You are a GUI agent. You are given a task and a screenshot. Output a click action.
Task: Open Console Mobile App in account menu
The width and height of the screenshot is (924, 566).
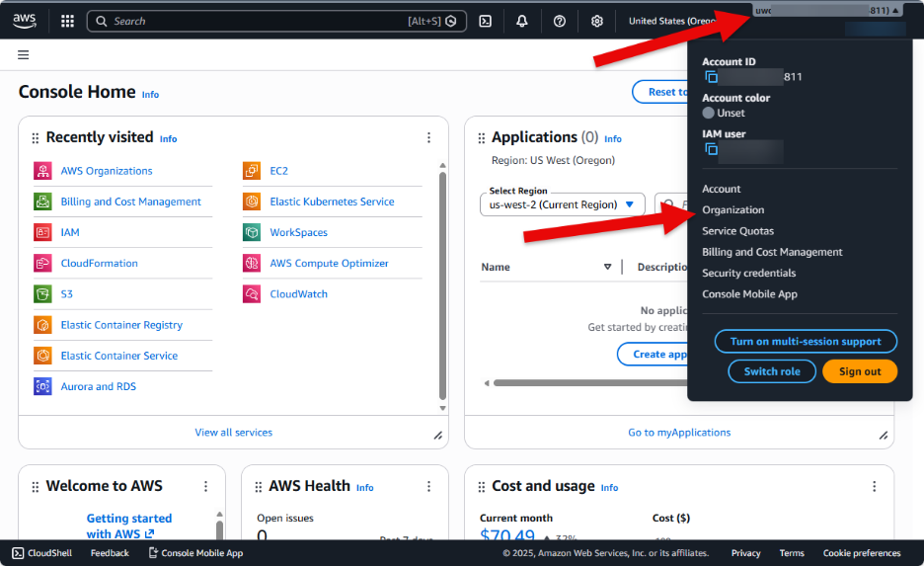[x=749, y=294]
